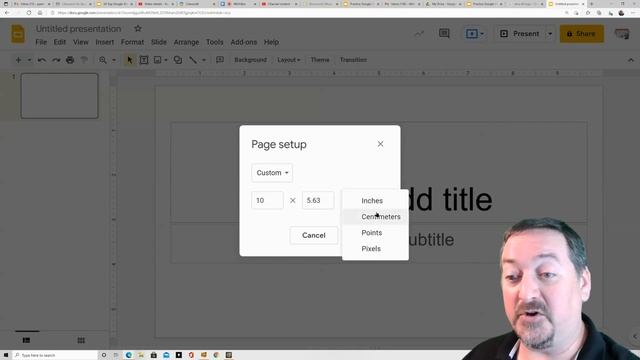Viewport: 640px width, 360px height.
Task: Open the Mail app from the taskbar
Action: point(166,355)
